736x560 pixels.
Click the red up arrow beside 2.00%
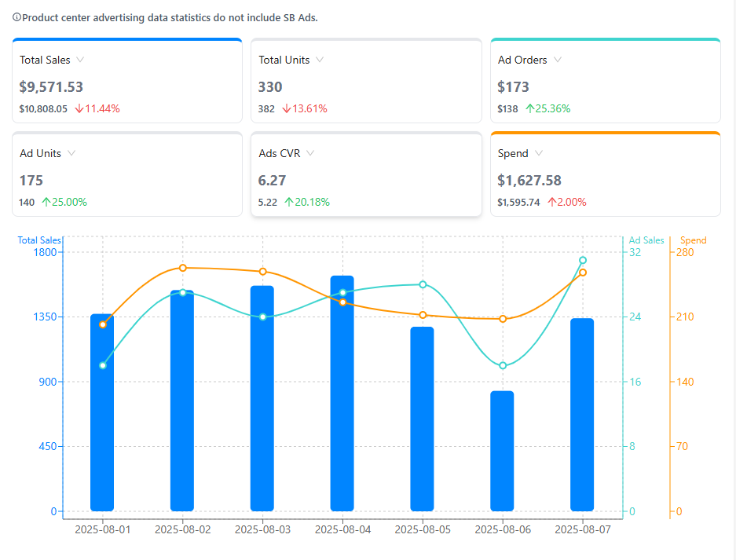554,202
